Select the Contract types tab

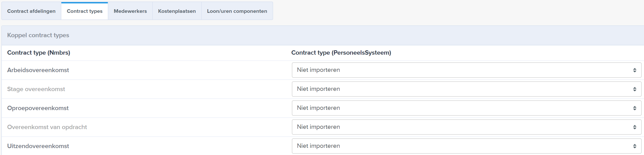[x=84, y=11]
